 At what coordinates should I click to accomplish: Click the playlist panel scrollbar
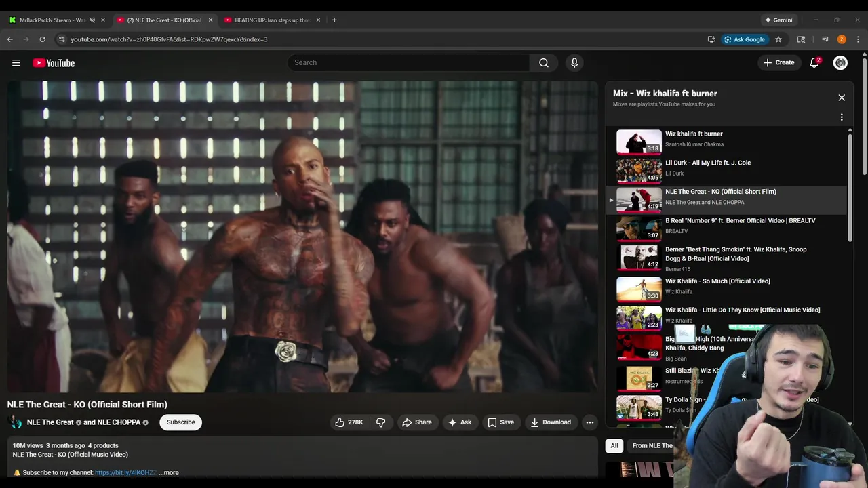850,186
